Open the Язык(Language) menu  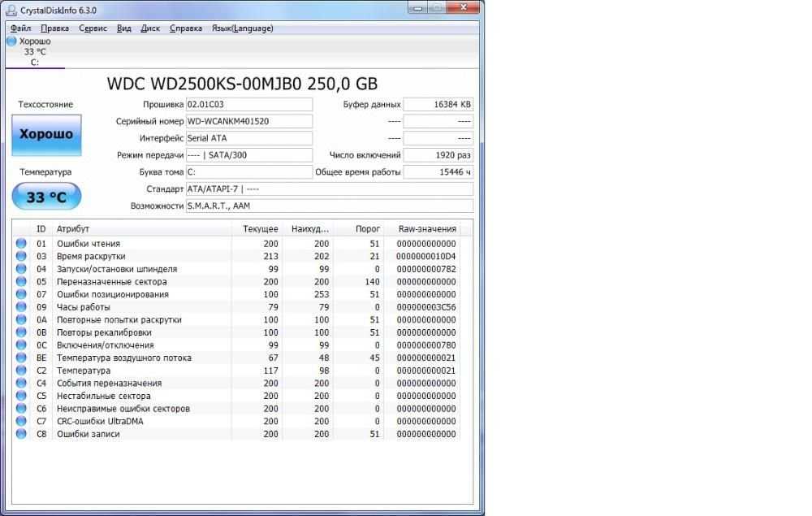pos(242,28)
